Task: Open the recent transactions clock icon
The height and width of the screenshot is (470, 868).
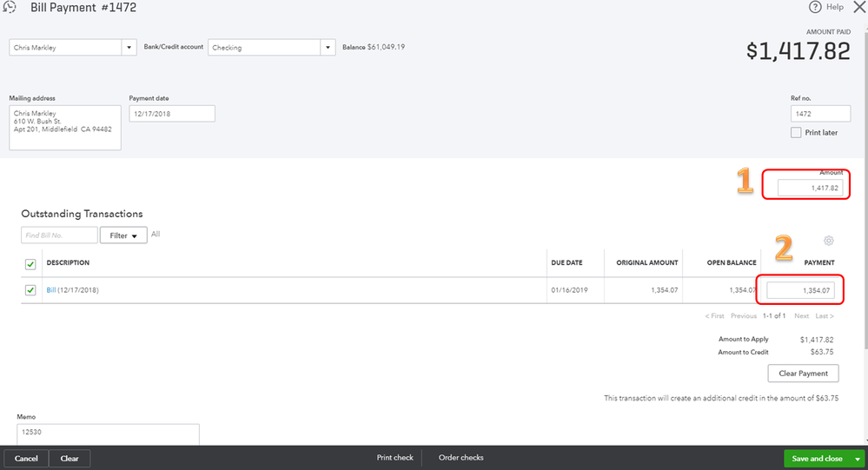Action: point(10,7)
